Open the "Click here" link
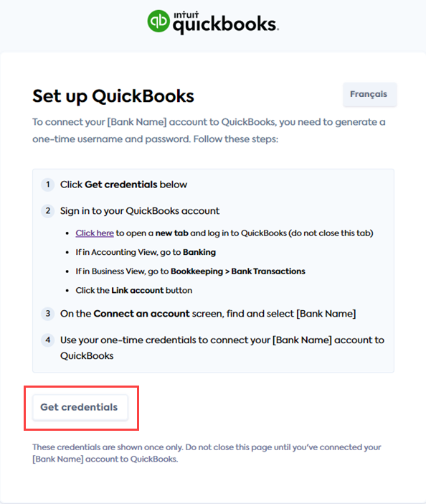This screenshot has width=426, height=504. (x=95, y=233)
